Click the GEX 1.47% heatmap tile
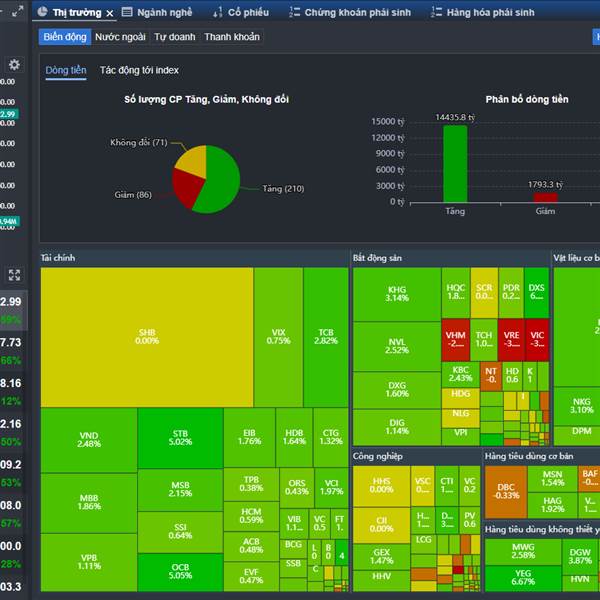This screenshot has width=600, height=600. (382, 557)
